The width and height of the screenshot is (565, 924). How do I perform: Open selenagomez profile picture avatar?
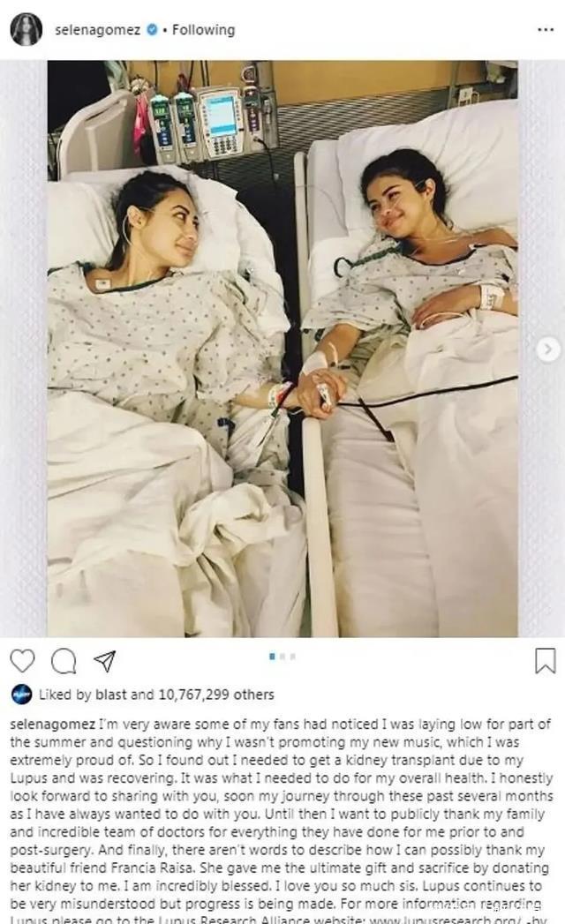[x=26, y=29]
